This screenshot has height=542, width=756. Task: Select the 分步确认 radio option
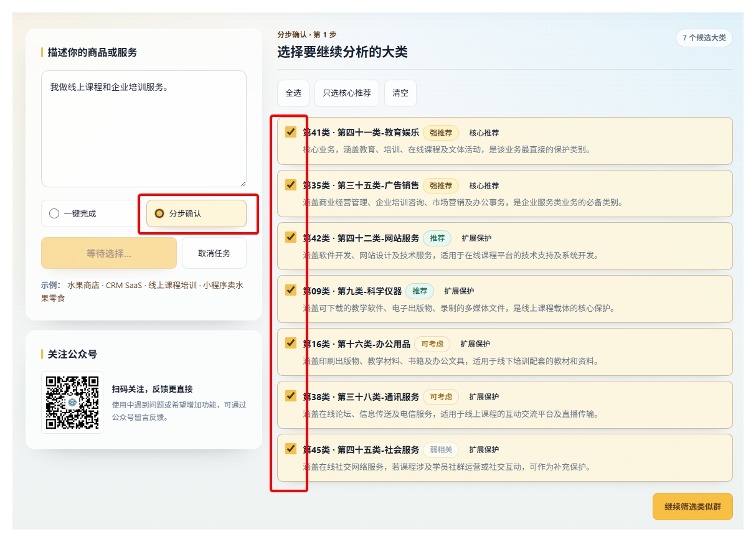coord(159,213)
